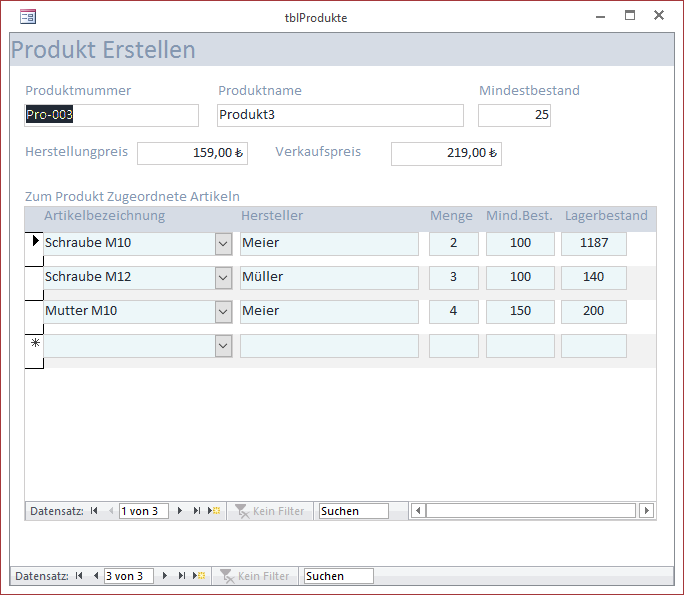Click Menge field with value 3

[x=454, y=278]
